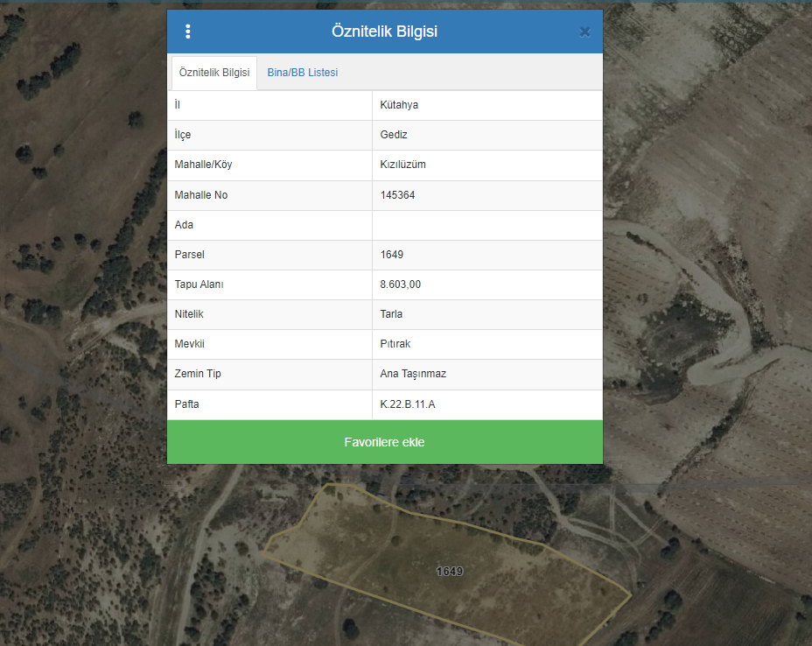This screenshot has width=812, height=646.
Task: Open the three-dot options menu
Action: pyautogui.click(x=187, y=32)
